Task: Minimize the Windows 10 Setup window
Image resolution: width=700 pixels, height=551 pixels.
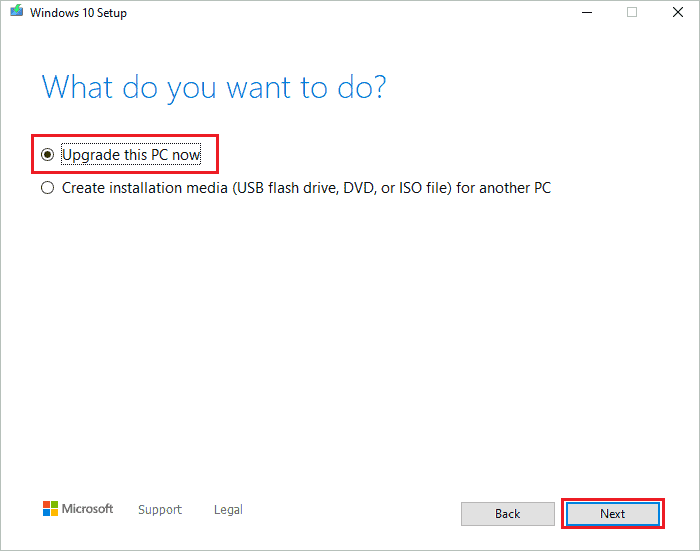Action: [587, 13]
